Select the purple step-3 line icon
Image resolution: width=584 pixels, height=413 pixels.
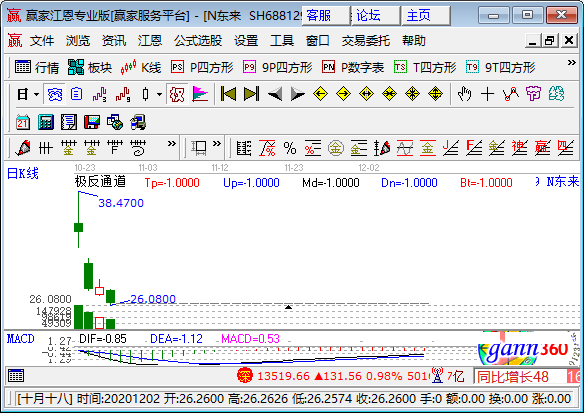click(x=99, y=94)
